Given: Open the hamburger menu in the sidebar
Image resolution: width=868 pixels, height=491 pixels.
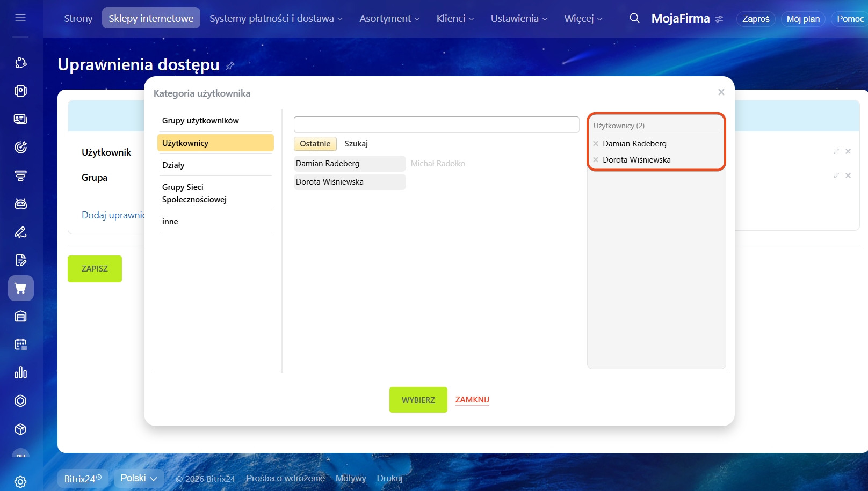Looking at the screenshot, I should (x=20, y=18).
